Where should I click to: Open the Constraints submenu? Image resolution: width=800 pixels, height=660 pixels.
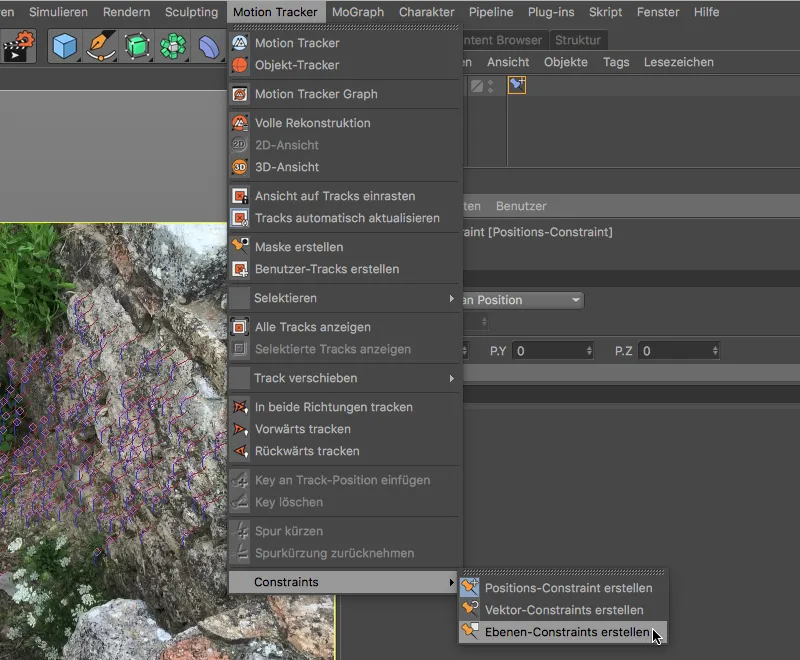coord(344,582)
